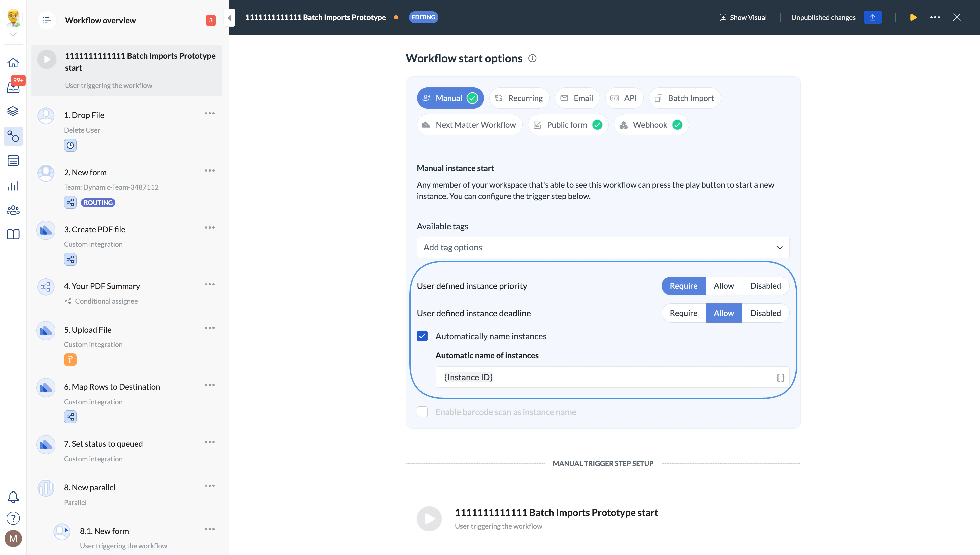The width and height of the screenshot is (980, 555).
Task: Click the curly braces variable insert icon
Action: point(780,377)
